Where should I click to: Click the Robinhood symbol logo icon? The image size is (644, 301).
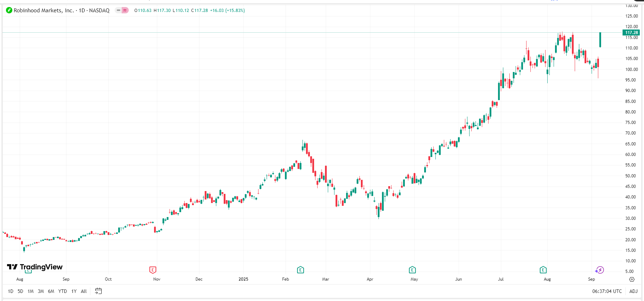[9, 11]
